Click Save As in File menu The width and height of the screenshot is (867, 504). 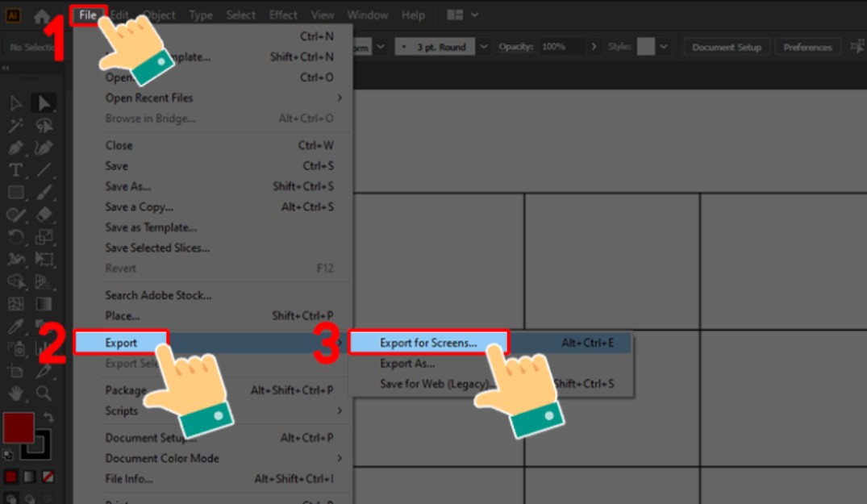pyautogui.click(x=128, y=186)
